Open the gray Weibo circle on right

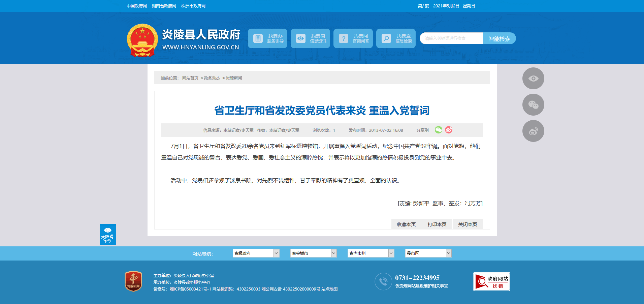click(533, 131)
